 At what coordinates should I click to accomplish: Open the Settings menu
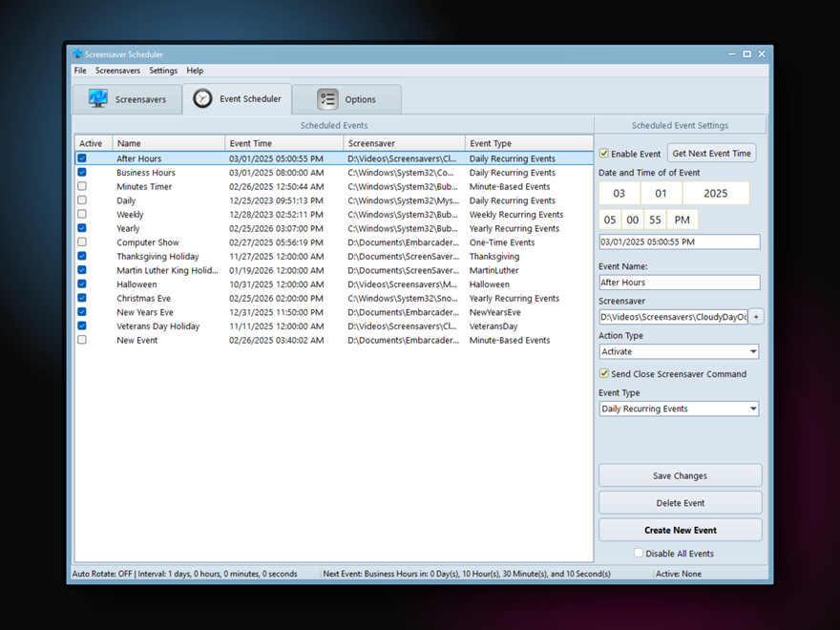coord(163,71)
